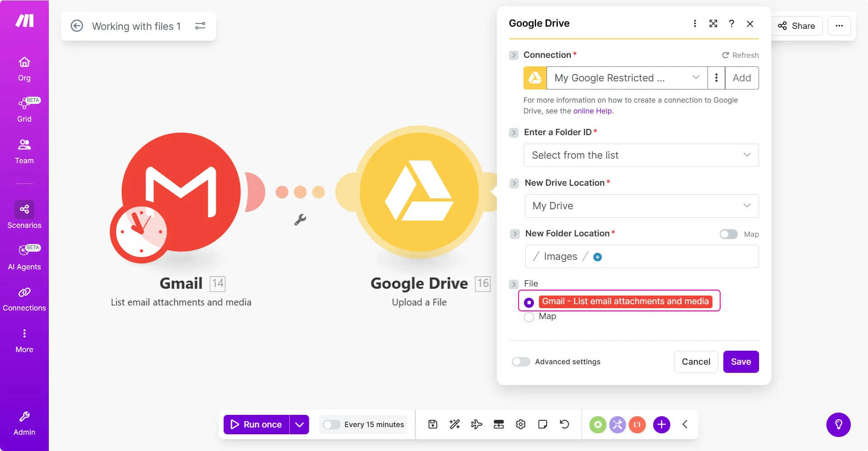Viewport: 868px width, 451px height.
Task: Click the wrench route settings icon
Action: [x=300, y=220]
